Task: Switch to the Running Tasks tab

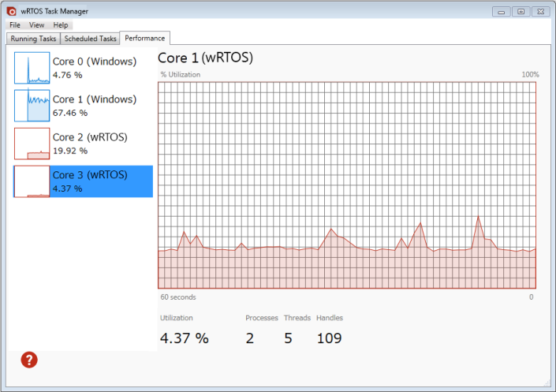Action: click(33, 39)
